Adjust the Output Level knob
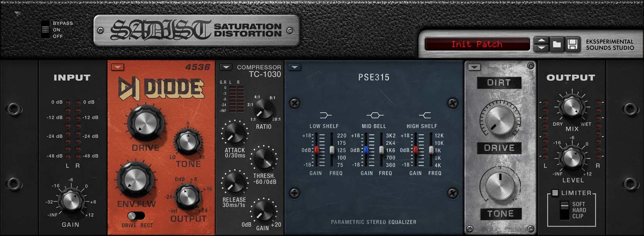644x236 pixels. coord(571,158)
